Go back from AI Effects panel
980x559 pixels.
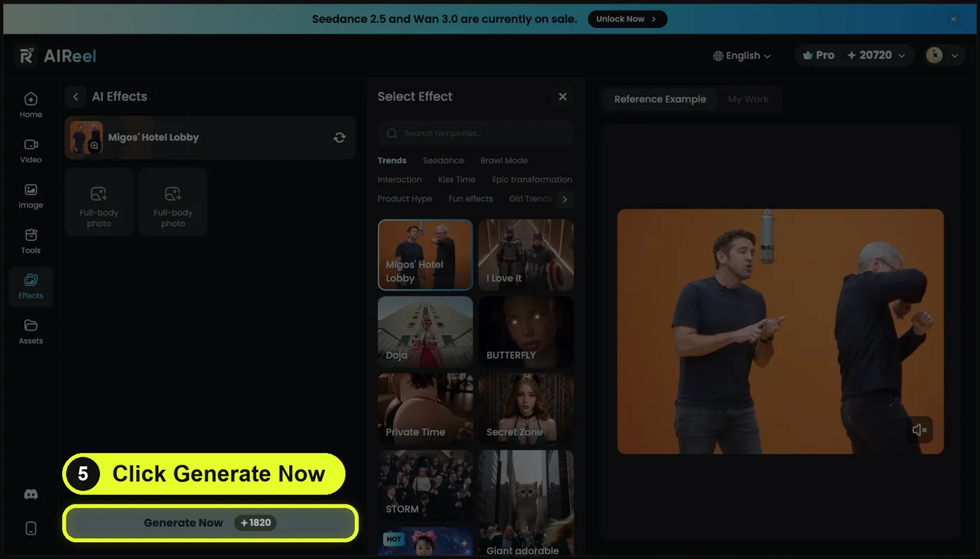pyautogui.click(x=76, y=97)
